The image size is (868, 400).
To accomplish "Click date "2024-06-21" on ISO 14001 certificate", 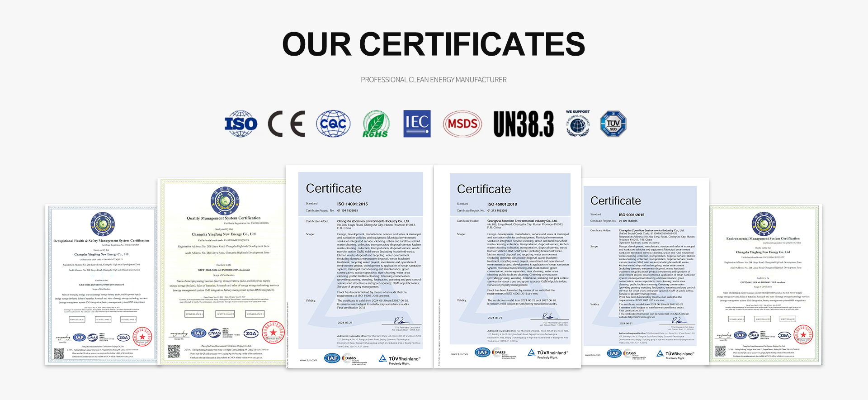I will [345, 323].
